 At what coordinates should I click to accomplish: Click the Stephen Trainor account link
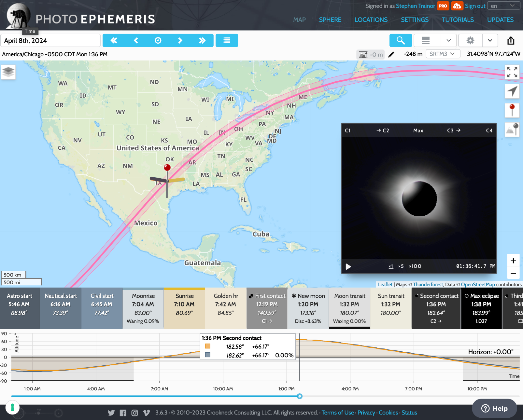tap(416, 6)
